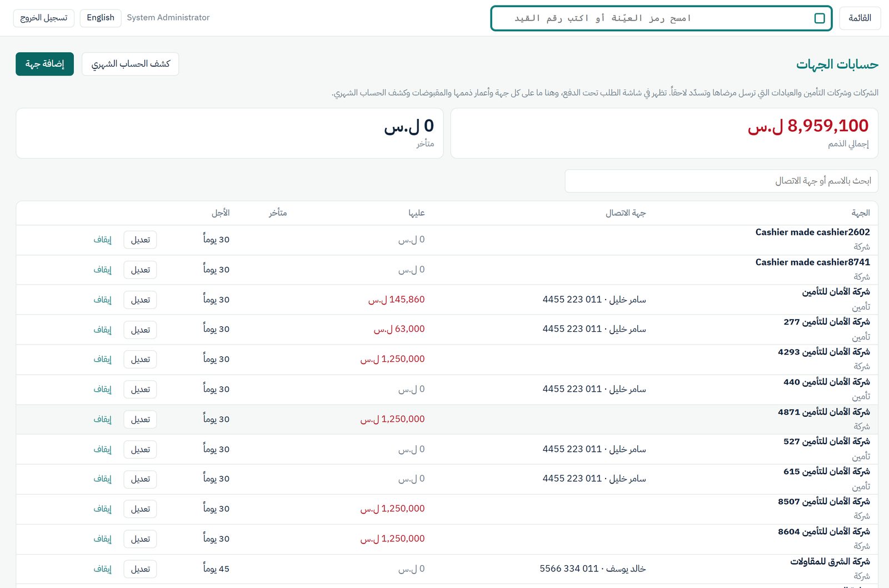The image size is (889, 588).
Task: Suspend the Cashier made cashier8741 account
Action: click(102, 270)
